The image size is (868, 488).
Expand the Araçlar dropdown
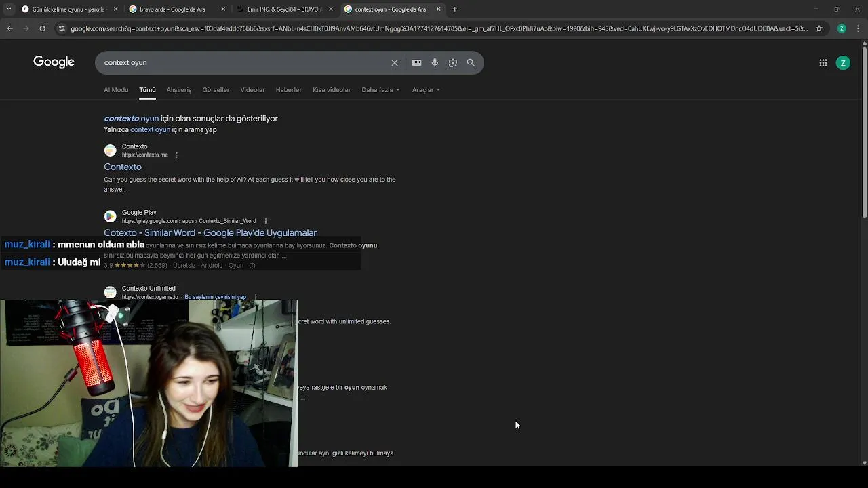426,90
